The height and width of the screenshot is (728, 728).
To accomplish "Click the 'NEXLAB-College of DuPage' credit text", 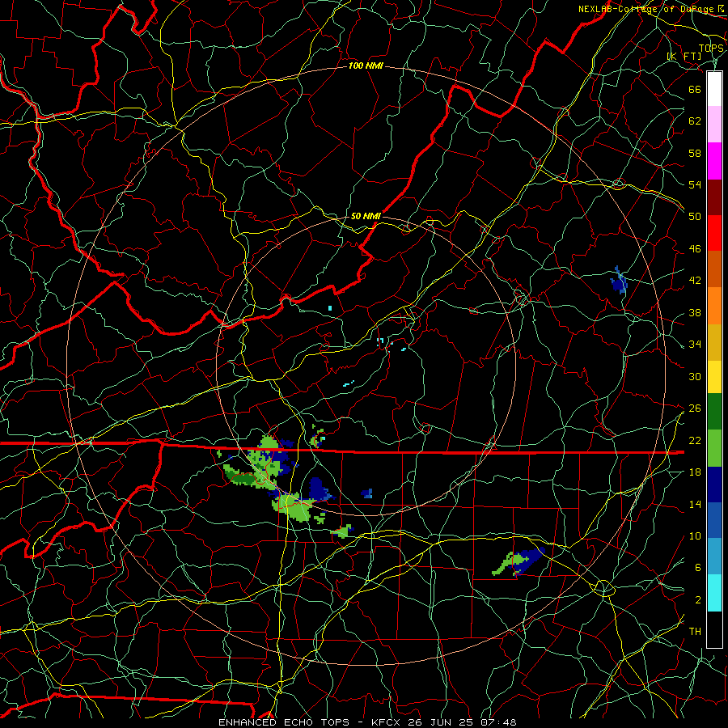I will tap(647, 9).
